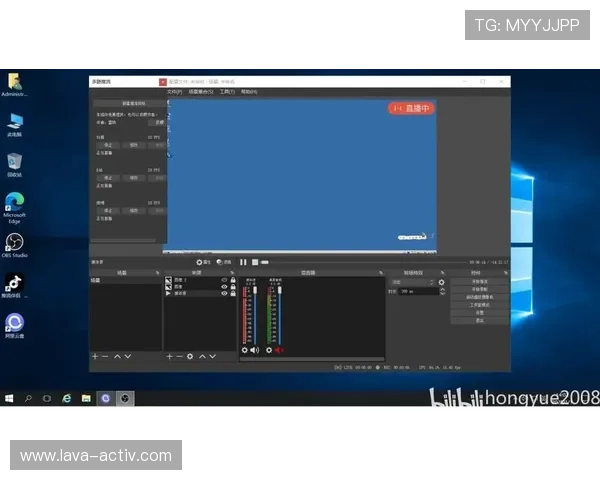
Task: Click the add scene plus icon
Action: tap(95, 356)
